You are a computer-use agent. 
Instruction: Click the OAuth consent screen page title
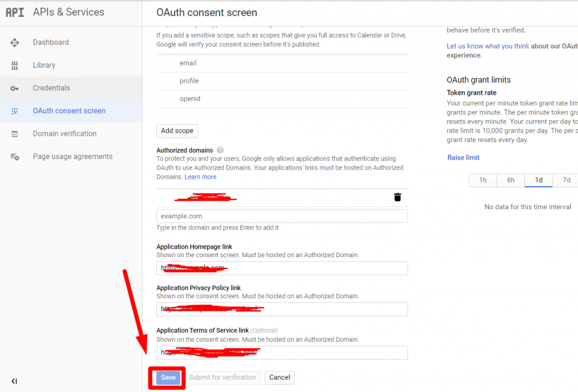pos(207,12)
